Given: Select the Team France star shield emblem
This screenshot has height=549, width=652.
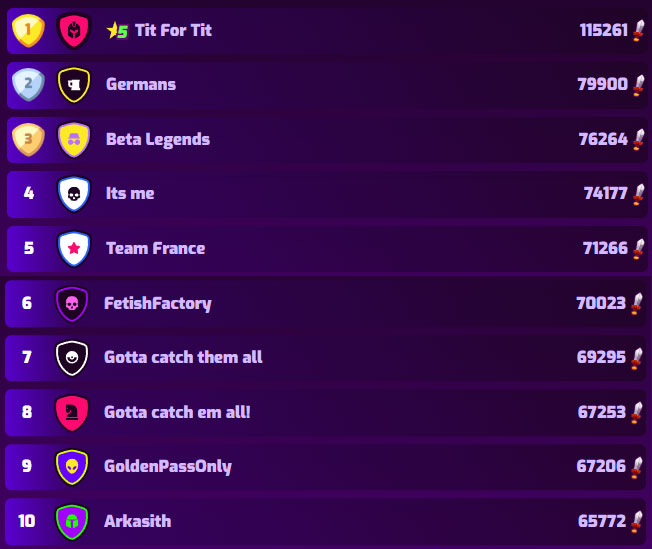Looking at the screenshot, I should tap(74, 249).
